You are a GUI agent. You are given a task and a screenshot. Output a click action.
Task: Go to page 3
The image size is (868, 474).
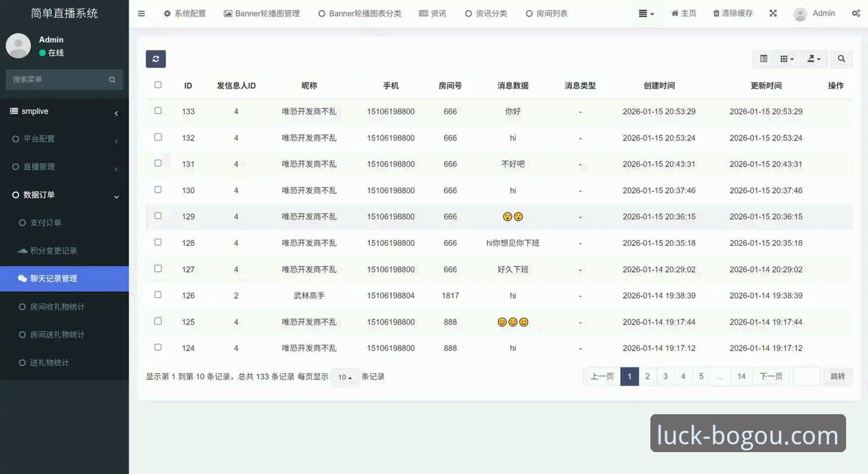tap(665, 376)
